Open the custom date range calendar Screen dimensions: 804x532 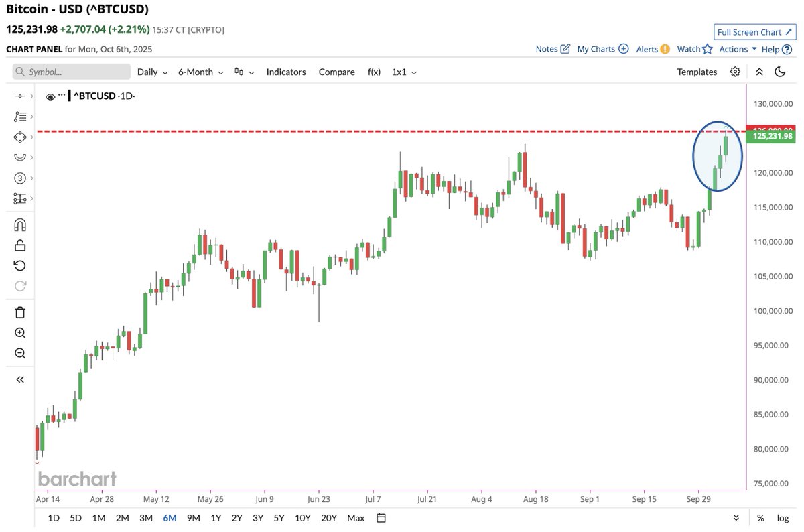pos(381,518)
